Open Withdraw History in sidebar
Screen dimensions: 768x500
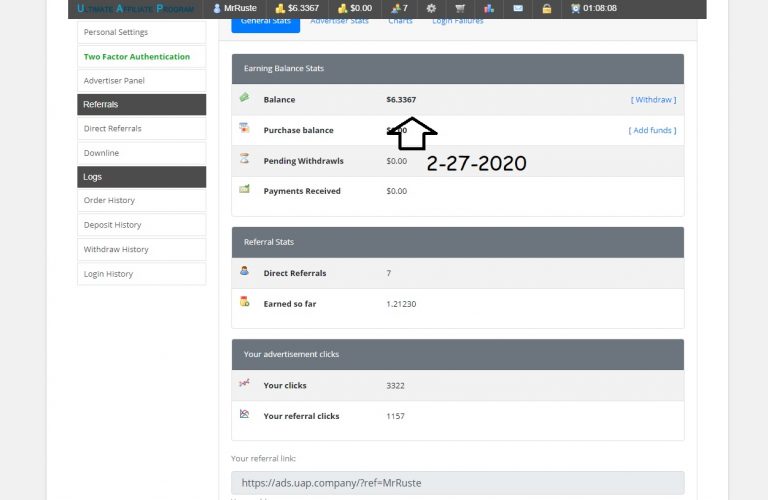pos(142,250)
